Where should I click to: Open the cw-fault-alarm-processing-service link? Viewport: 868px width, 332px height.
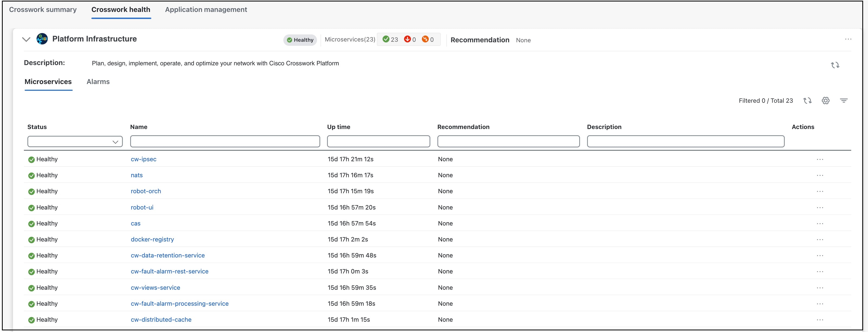180,304
